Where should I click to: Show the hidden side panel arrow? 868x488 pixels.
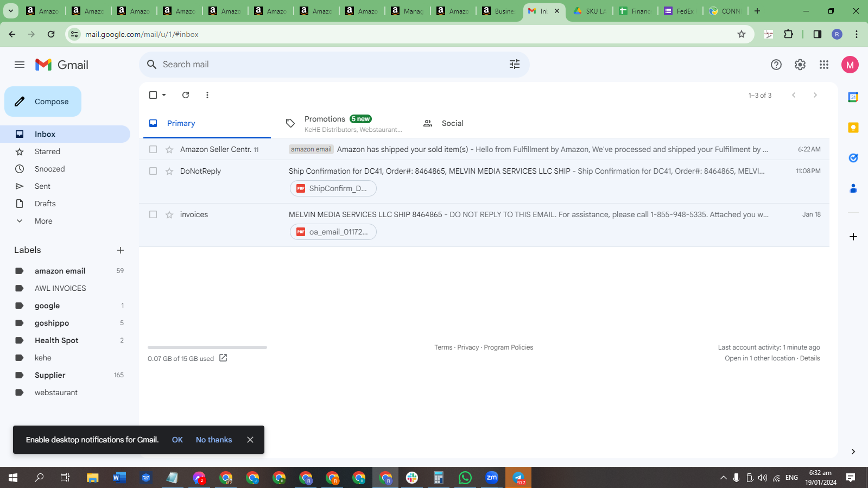853,452
